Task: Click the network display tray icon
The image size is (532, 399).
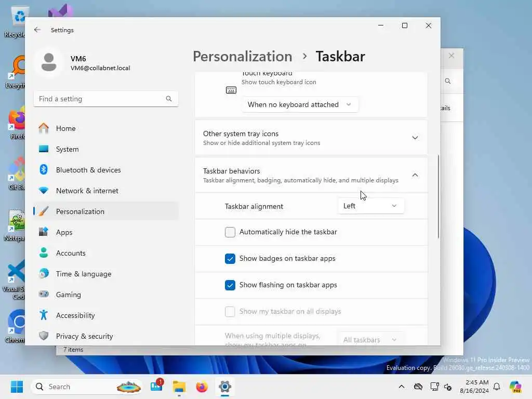Action: coord(434,387)
